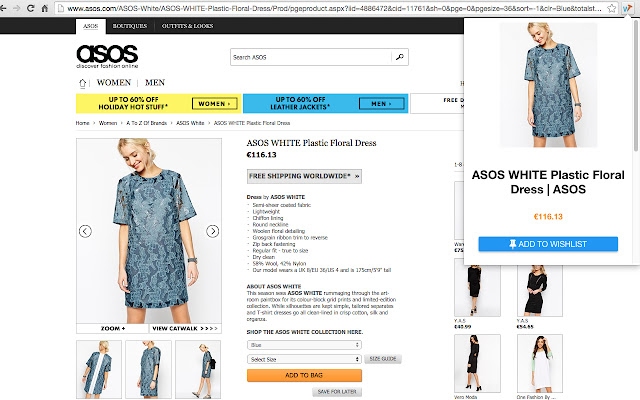Screen dimensions: 640x400
Task: Open the ASOS logo
Action: 107,56
